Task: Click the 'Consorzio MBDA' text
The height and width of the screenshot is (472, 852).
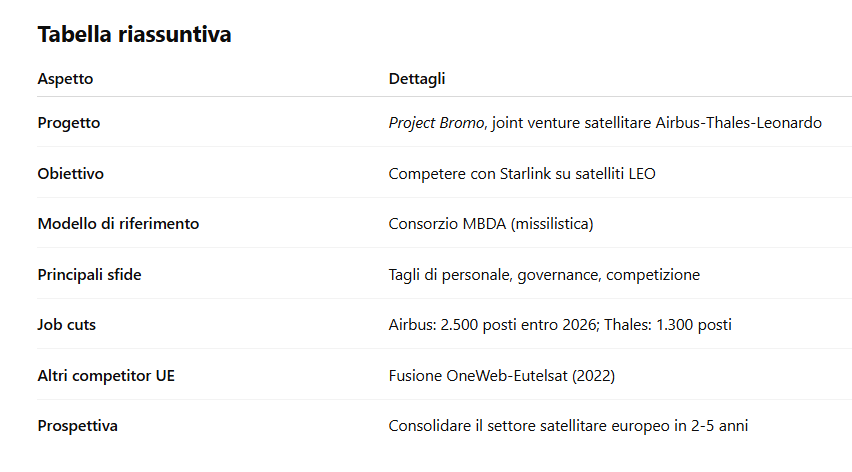Action: pos(443,224)
